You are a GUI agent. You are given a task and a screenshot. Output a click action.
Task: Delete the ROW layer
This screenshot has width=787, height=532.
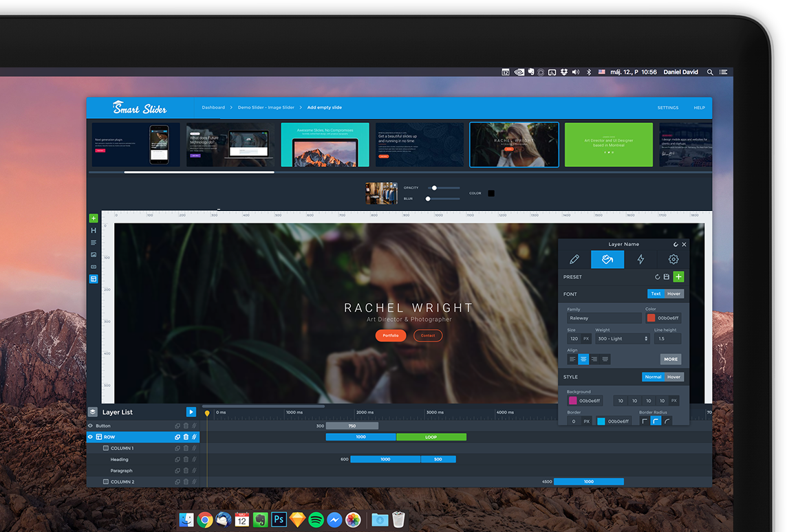click(x=186, y=436)
